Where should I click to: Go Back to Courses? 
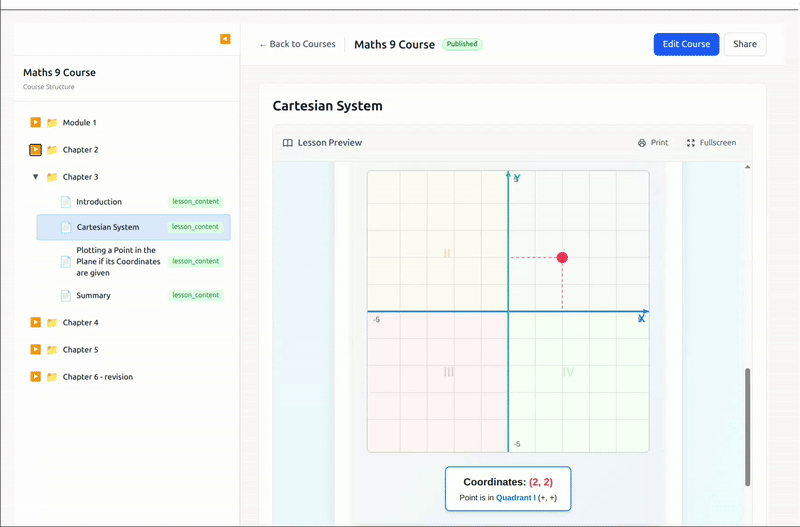[x=297, y=44]
